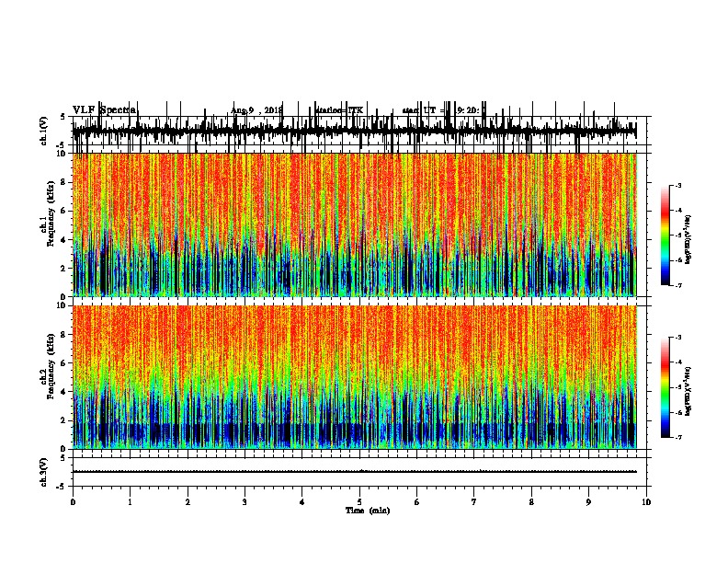Click the "ch.3(V)" axis label
This screenshot has width=728, height=563.
point(43,472)
